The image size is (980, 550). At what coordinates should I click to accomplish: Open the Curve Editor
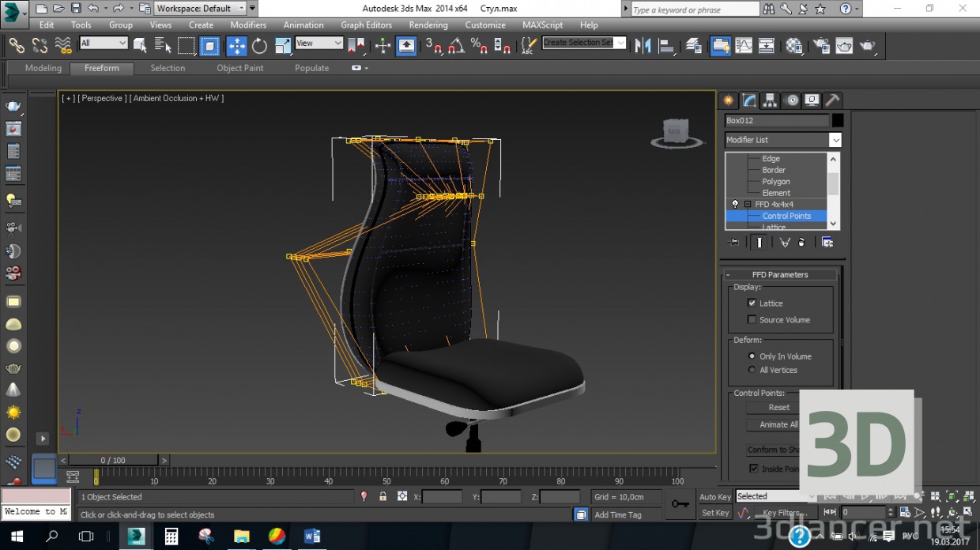[x=744, y=46]
